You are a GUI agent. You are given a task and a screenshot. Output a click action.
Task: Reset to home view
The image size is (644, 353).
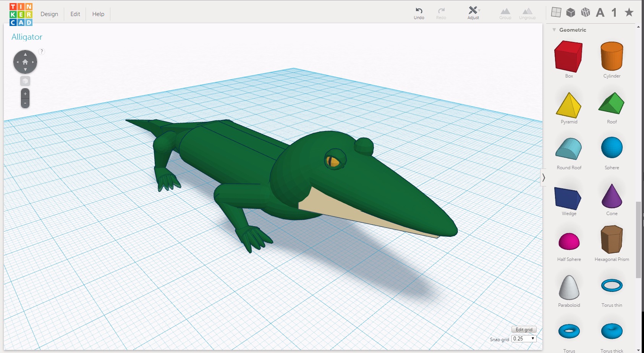(x=25, y=62)
